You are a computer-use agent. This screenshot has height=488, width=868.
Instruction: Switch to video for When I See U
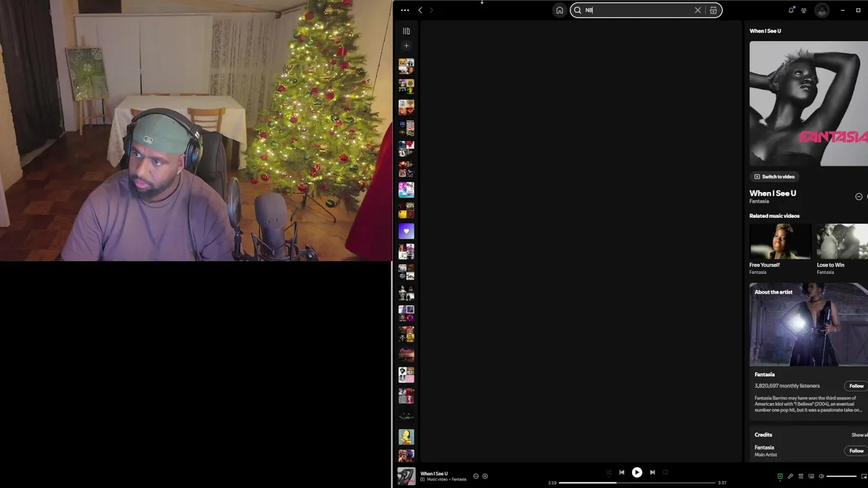[x=774, y=177]
